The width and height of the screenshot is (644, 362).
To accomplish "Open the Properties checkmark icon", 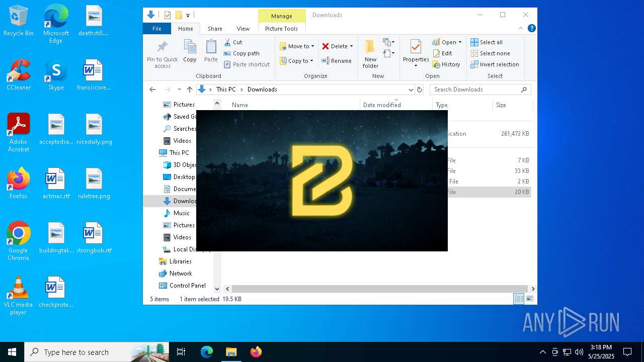I will [416, 47].
